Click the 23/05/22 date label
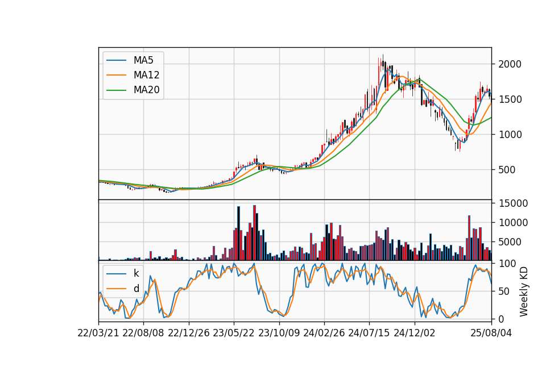The width and height of the screenshot is (546, 392). pos(234,333)
